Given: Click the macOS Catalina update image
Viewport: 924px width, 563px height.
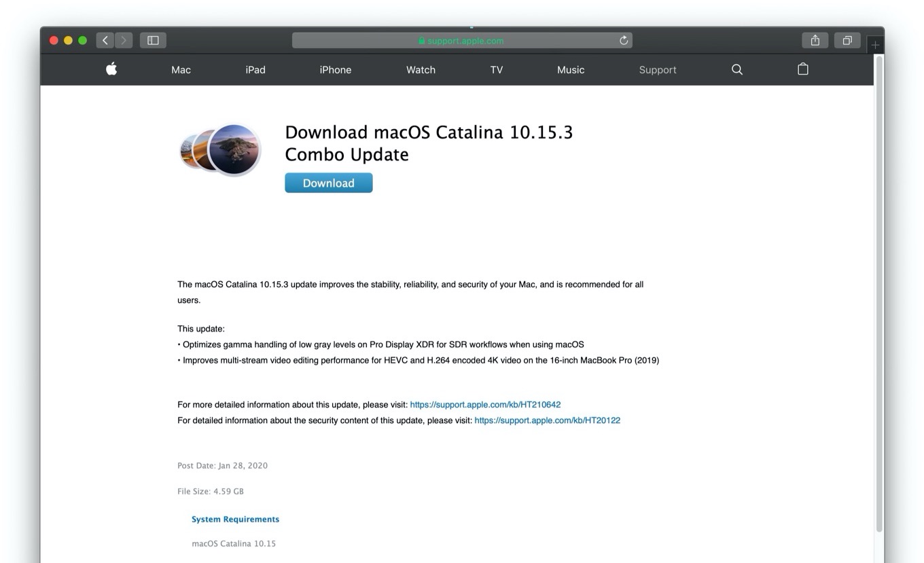Looking at the screenshot, I should [221, 149].
